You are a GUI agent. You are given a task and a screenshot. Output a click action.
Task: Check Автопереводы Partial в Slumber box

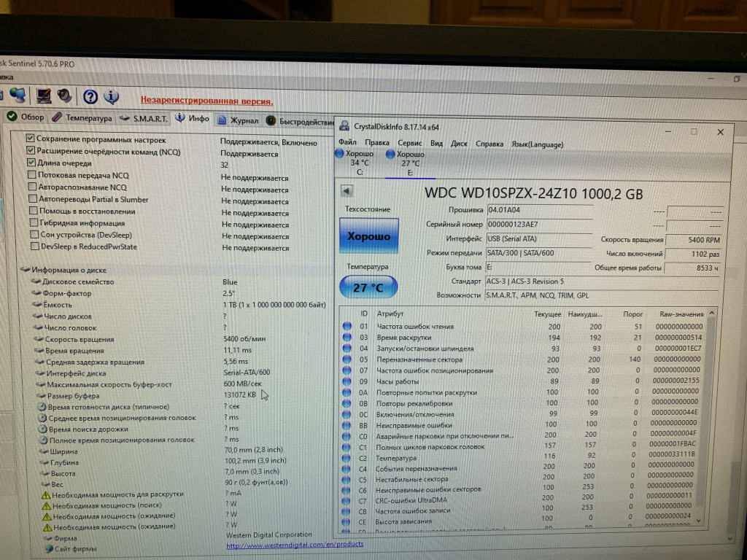[33, 198]
